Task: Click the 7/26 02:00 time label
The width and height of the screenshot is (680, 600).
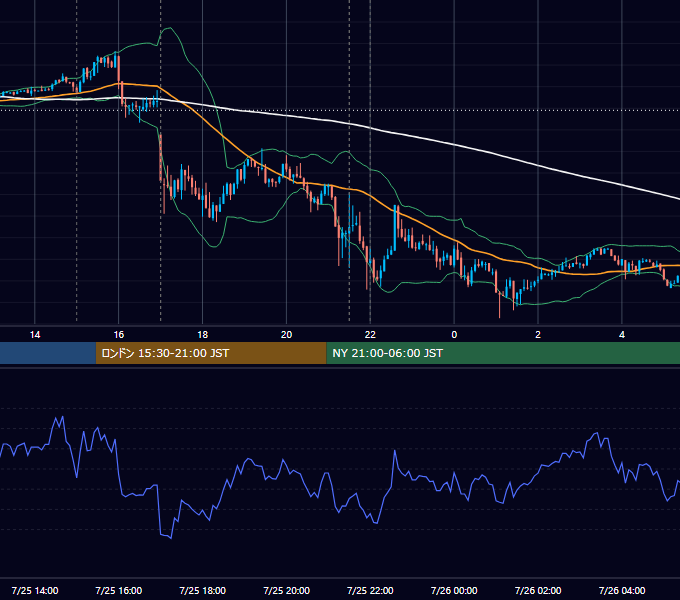Action: tap(538, 590)
